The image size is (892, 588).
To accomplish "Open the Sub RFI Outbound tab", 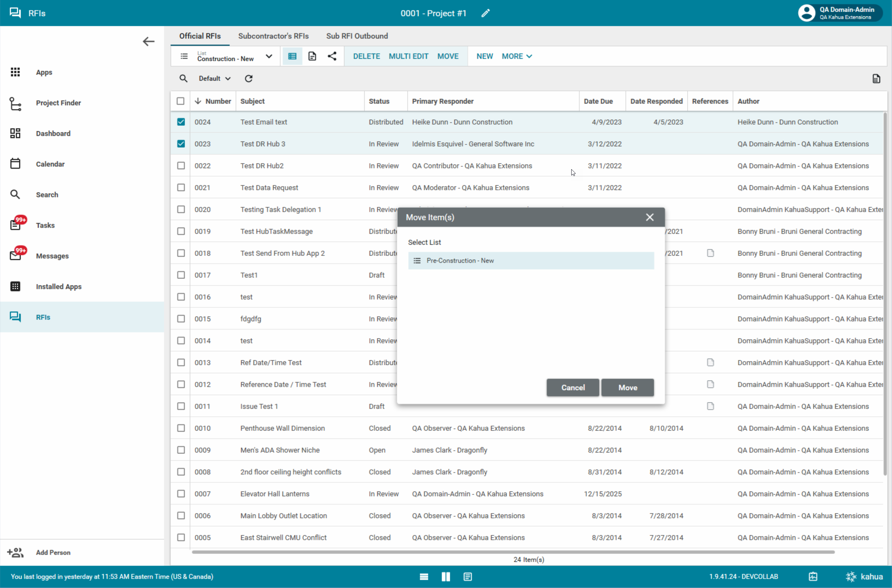I will coord(357,36).
